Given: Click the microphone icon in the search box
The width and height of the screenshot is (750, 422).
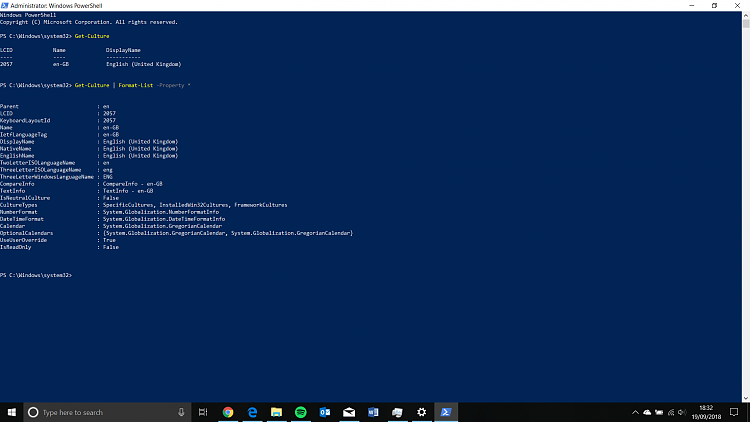Looking at the screenshot, I should click(181, 412).
